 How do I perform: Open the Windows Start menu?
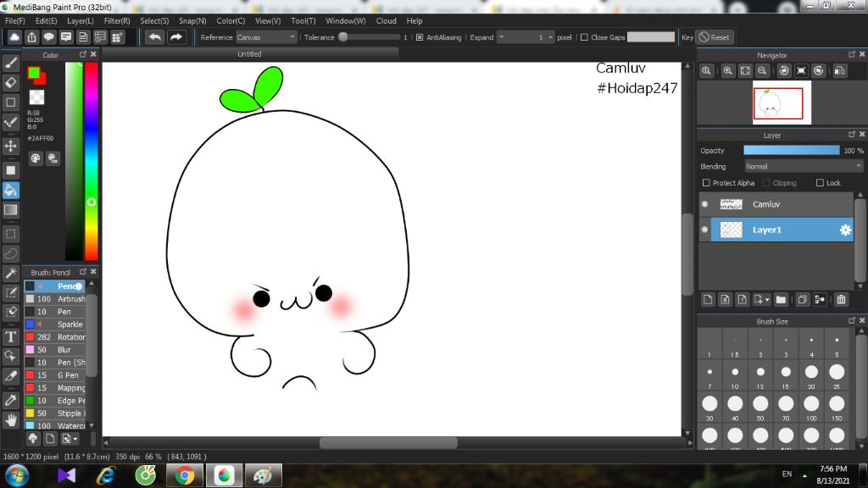tap(17, 475)
